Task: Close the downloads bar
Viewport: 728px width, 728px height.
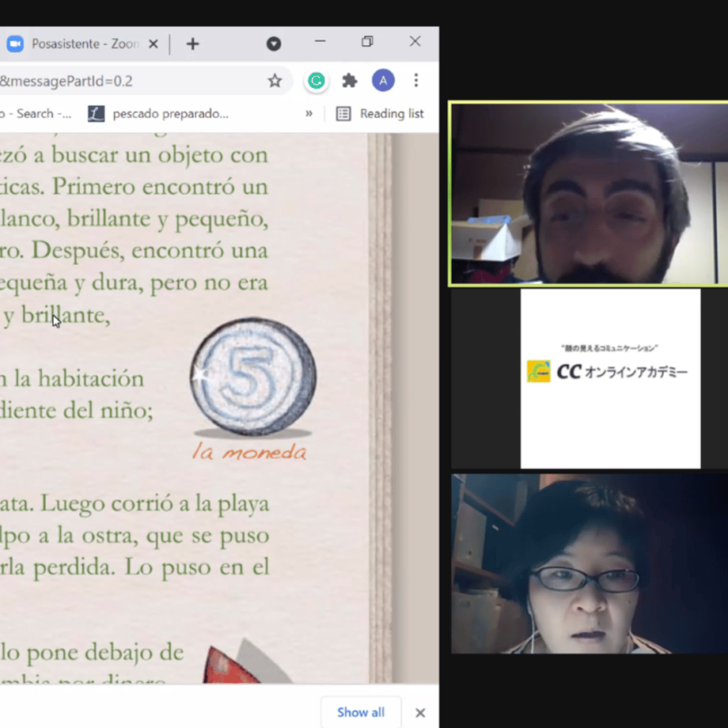Action: pyautogui.click(x=420, y=713)
